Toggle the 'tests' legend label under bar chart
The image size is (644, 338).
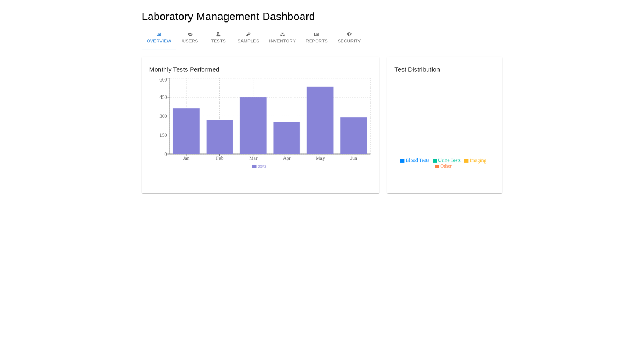[x=261, y=166]
